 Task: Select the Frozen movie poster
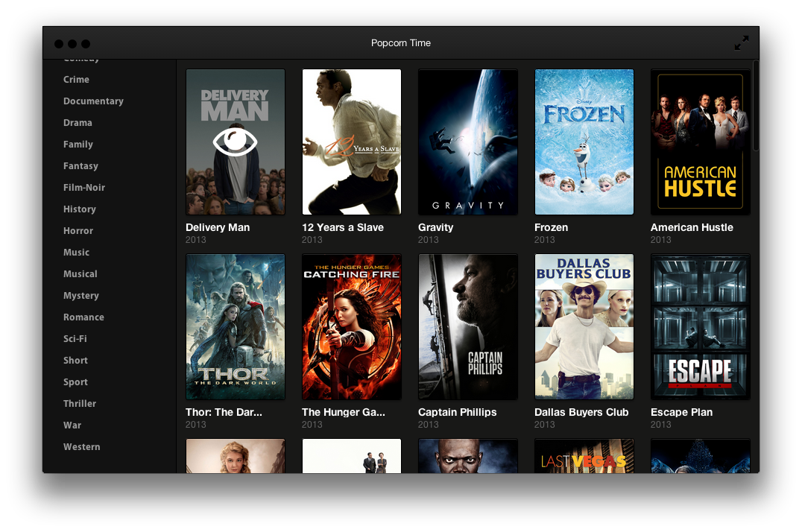point(584,142)
